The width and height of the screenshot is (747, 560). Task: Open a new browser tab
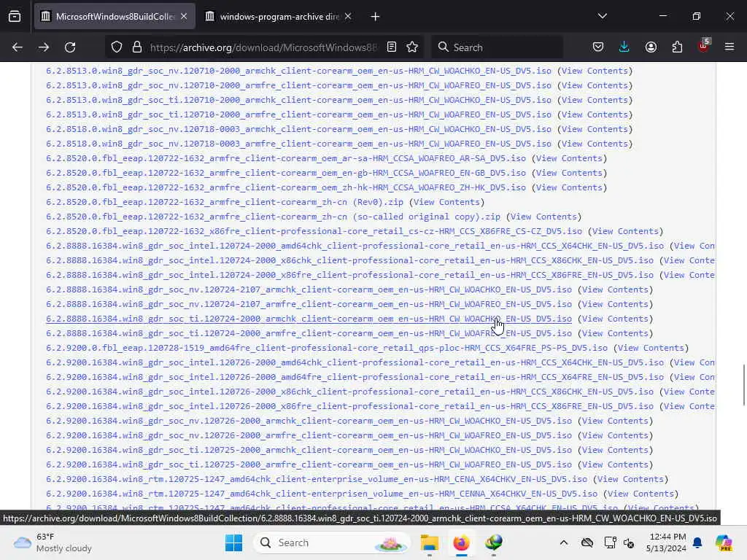tap(376, 17)
